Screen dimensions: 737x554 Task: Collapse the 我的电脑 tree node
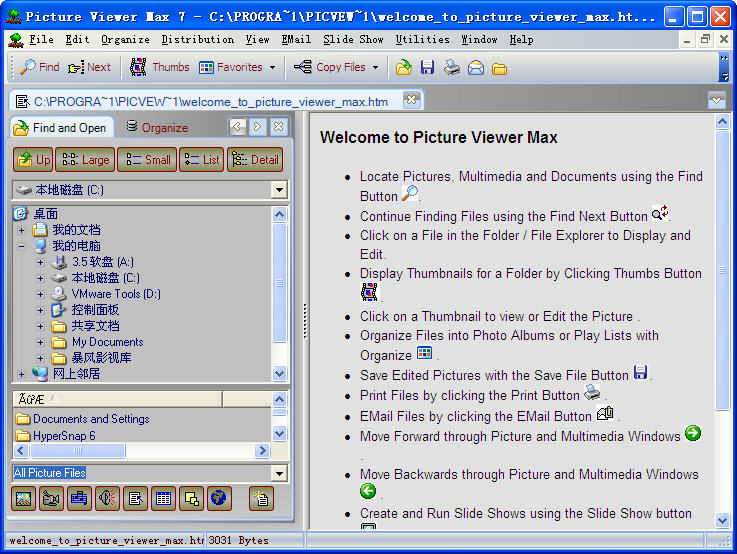(x=21, y=246)
